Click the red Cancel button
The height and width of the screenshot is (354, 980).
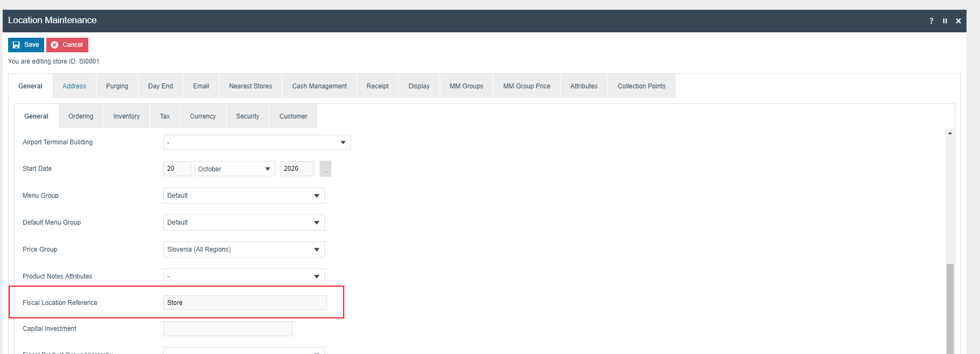click(67, 45)
